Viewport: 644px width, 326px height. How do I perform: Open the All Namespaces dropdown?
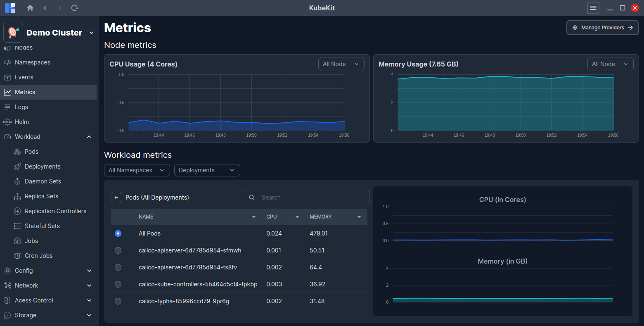[137, 170]
